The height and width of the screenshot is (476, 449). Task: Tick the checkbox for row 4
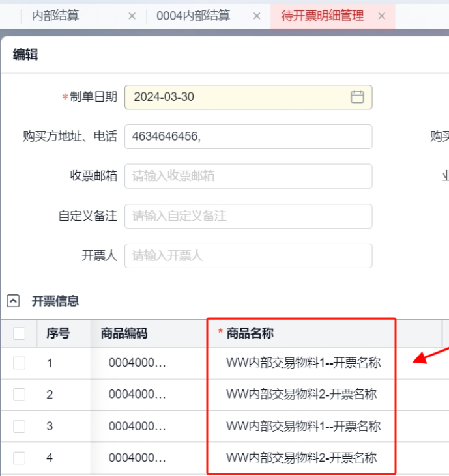20,458
